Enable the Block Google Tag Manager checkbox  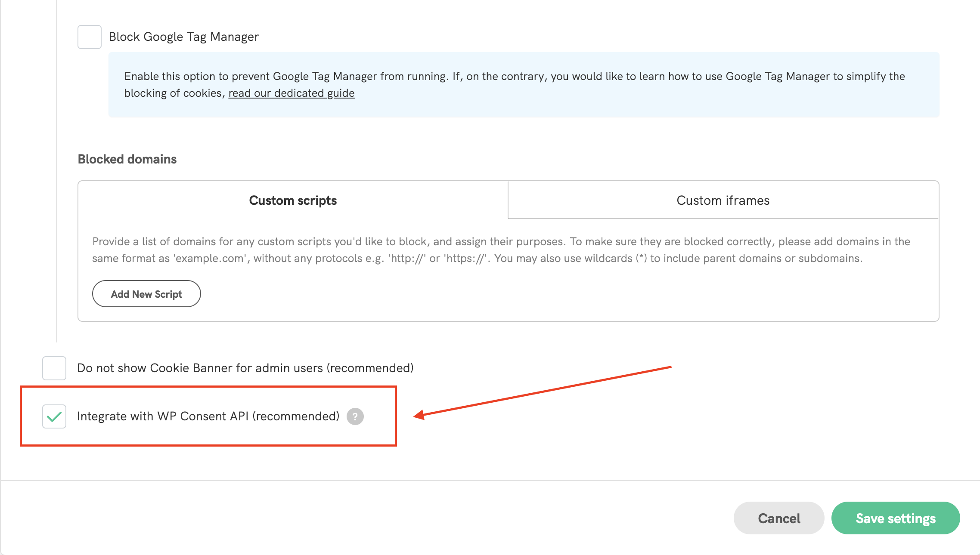tap(89, 37)
